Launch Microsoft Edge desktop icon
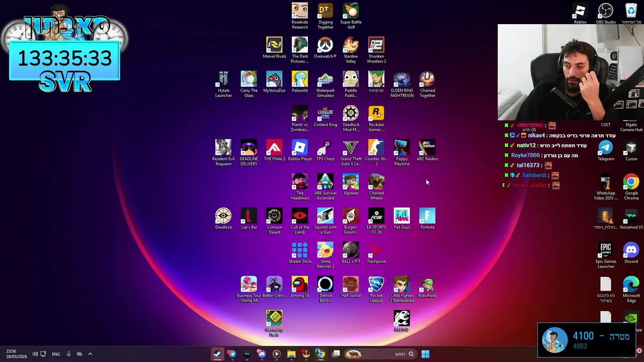Image resolution: width=644 pixels, height=362 pixels. [x=631, y=289]
